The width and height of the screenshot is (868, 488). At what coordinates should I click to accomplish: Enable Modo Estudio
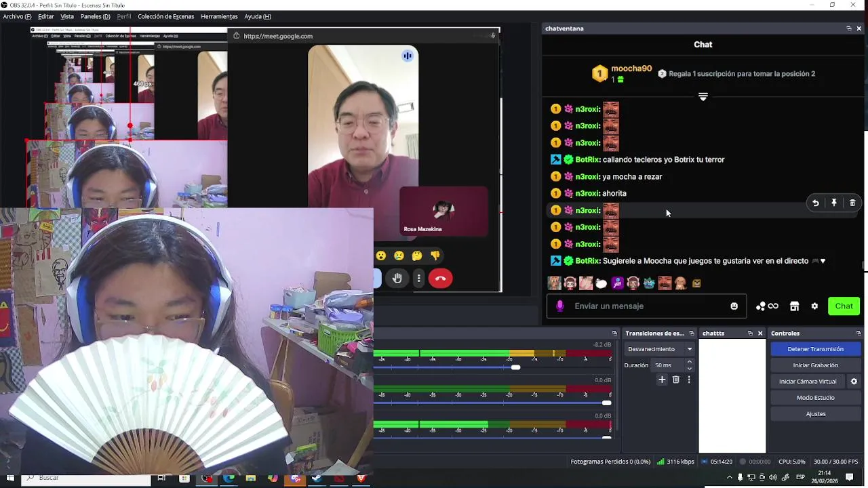tap(815, 398)
